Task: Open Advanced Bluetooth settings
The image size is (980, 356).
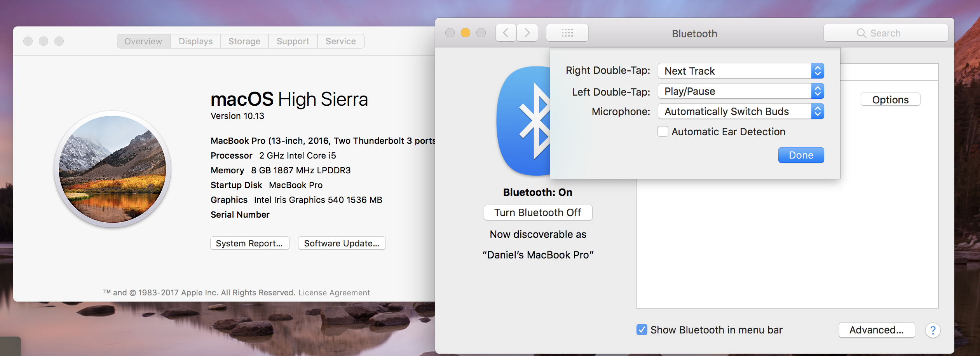Action: (x=877, y=330)
